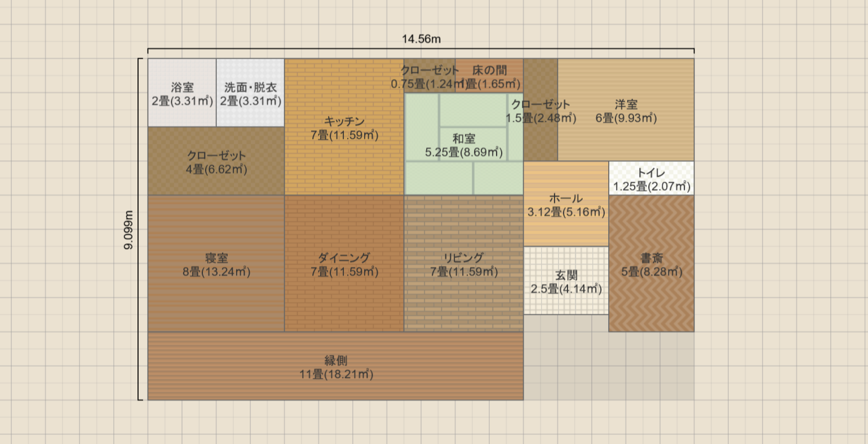Click the 14.56m width dimension label
Image resolution: width=868 pixels, height=444 pixels.
pyautogui.click(x=421, y=39)
